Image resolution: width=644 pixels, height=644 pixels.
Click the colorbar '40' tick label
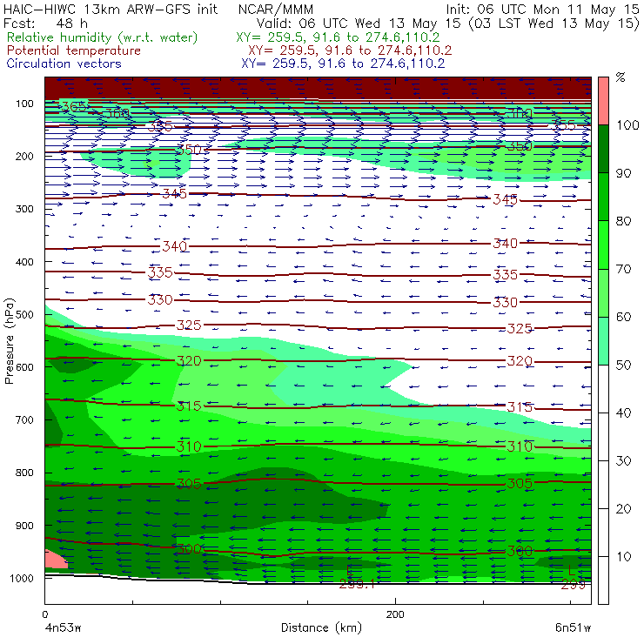pos(623,413)
